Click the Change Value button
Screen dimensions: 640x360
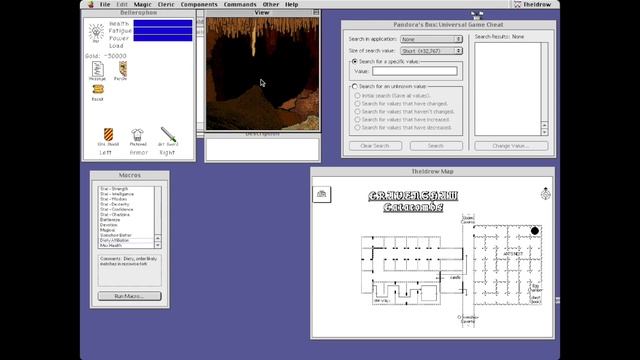click(x=511, y=146)
